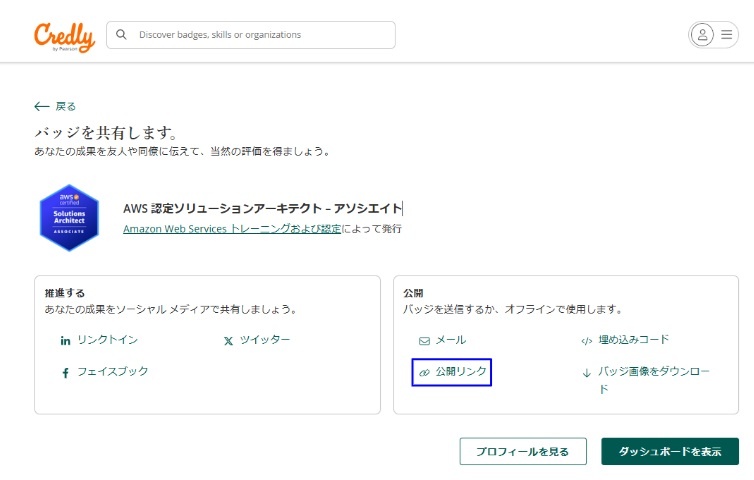Click the badge title AWS 認定ソリューションアーキテクト
This screenshot has height=480, width=754.
(263, 208)
